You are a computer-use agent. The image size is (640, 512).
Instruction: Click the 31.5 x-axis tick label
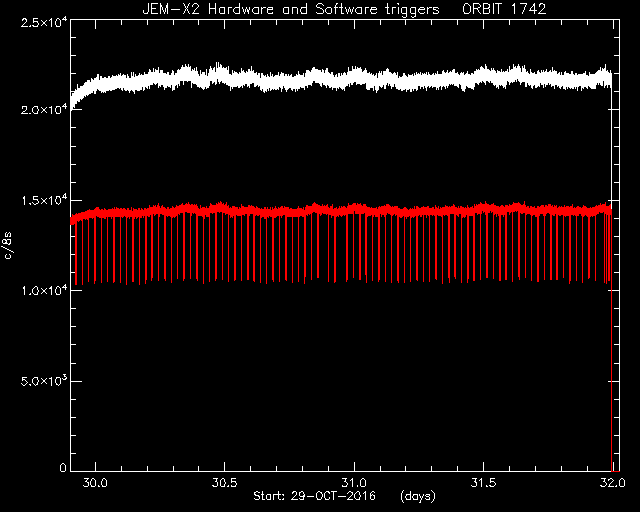pyautogui.click(x=483, y=483)
